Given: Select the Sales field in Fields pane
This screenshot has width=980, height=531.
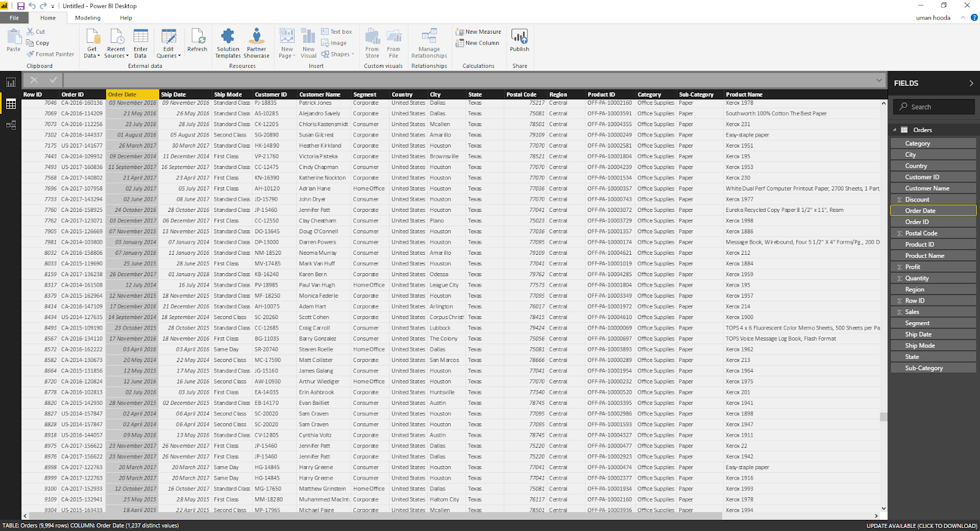Looking at the screenshot, I should (933, 312).
